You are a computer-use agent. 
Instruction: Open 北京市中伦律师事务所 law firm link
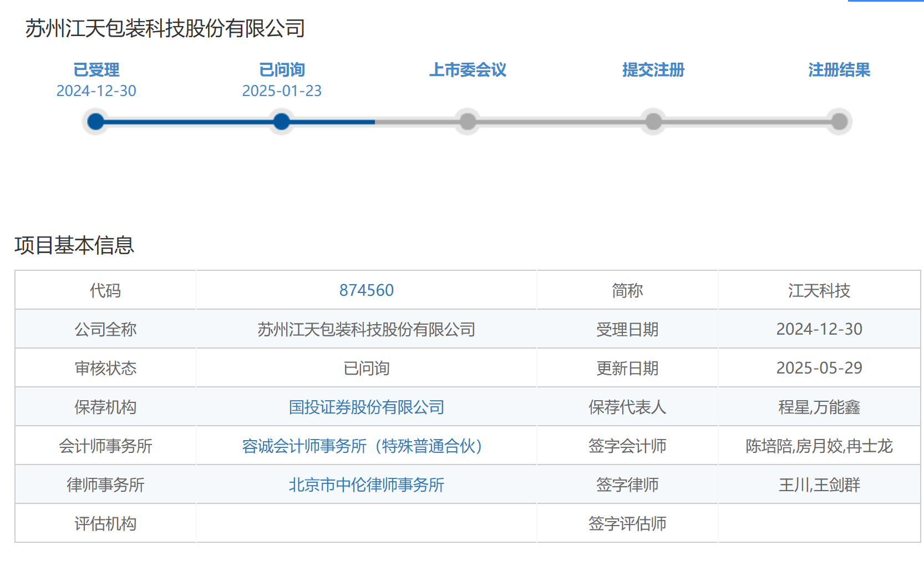point(367,485)
